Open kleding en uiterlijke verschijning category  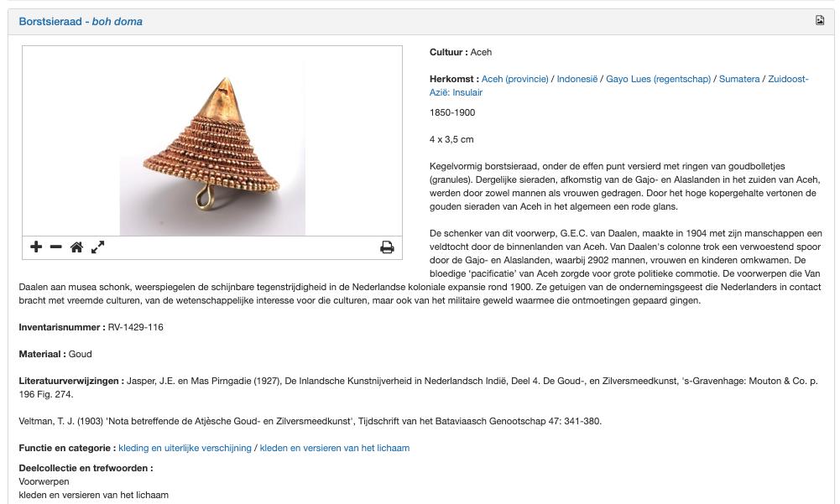tap(185, 448)
